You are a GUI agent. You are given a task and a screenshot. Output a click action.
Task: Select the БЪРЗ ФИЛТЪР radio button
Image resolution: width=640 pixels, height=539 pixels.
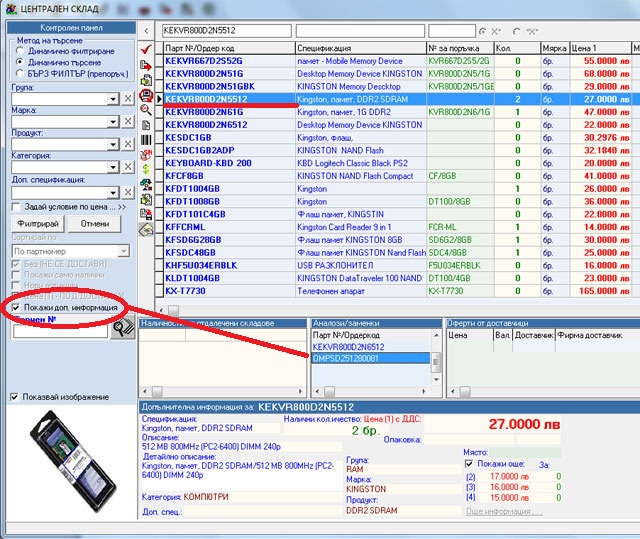point(19,73)
